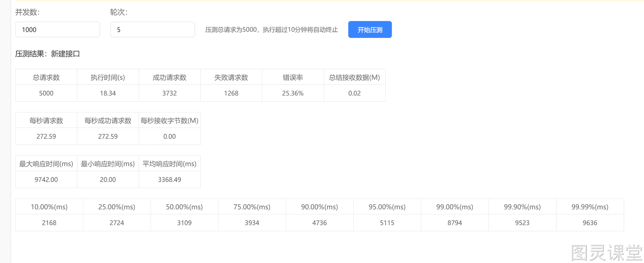Select the 25.00%(ms) percentile header
The image size is (644, 263).
pos(117,207)
